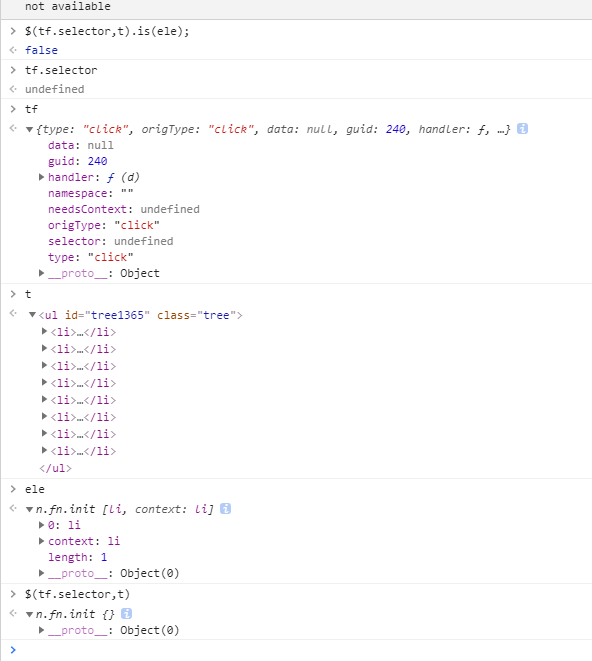
Task: Click the guid: 240 property value
Action: (x=97, y=161)
